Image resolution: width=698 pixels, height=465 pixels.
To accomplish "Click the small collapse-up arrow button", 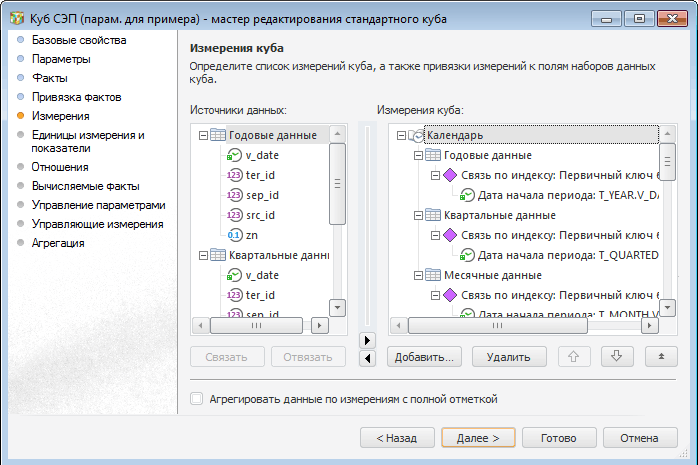I will tap(660, 357).
